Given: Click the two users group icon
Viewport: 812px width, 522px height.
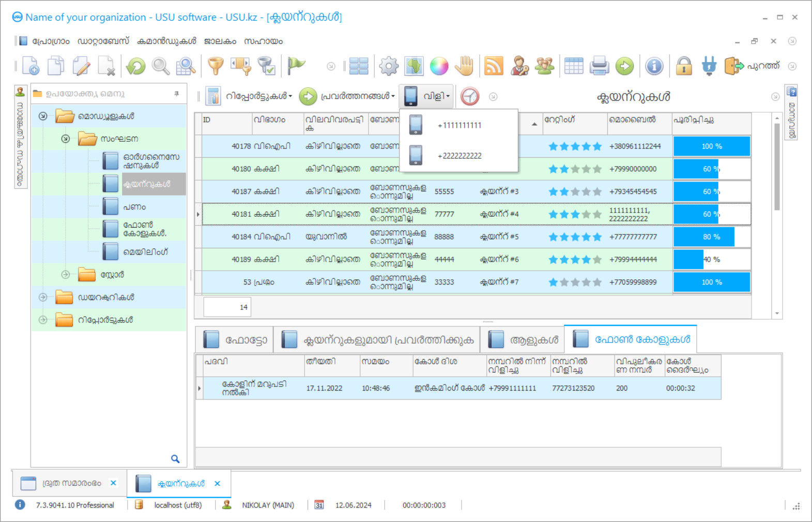Looking at the screenshot, I should point(544,66).
